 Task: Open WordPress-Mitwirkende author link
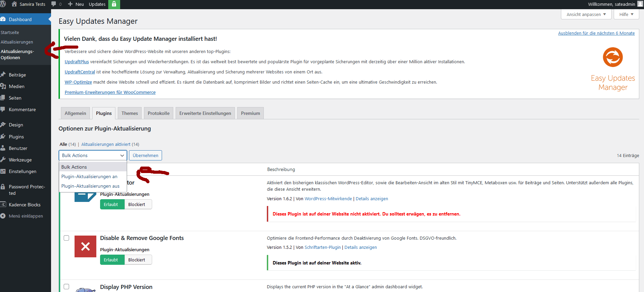pyautogui.click(x=328, y=199)
